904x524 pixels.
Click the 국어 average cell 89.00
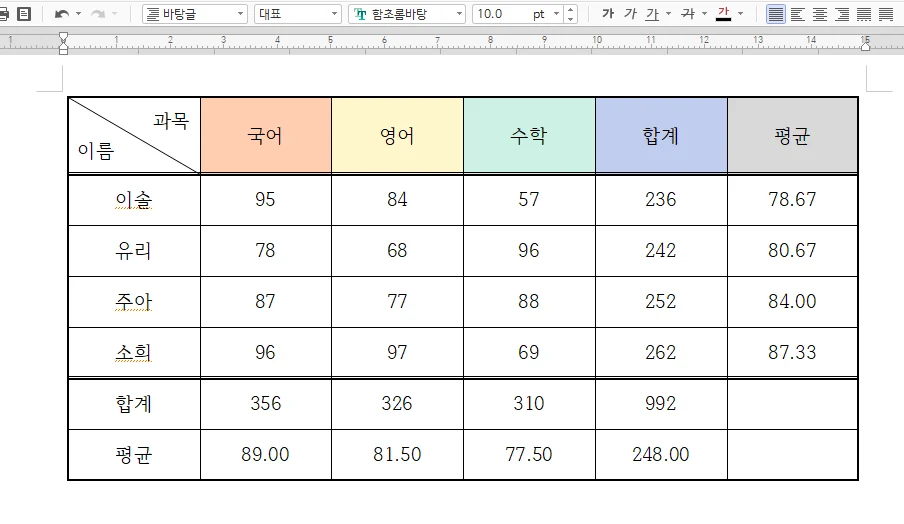(266, 454)
